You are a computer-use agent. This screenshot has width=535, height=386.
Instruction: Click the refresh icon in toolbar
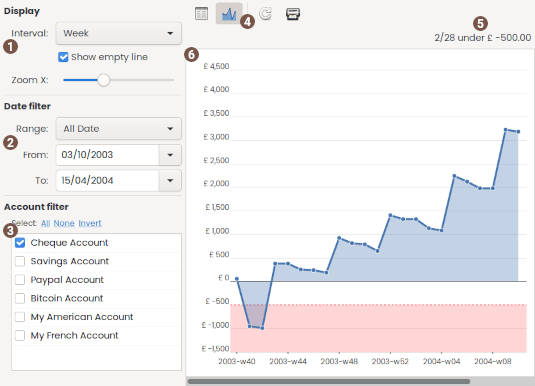[265, 14]
